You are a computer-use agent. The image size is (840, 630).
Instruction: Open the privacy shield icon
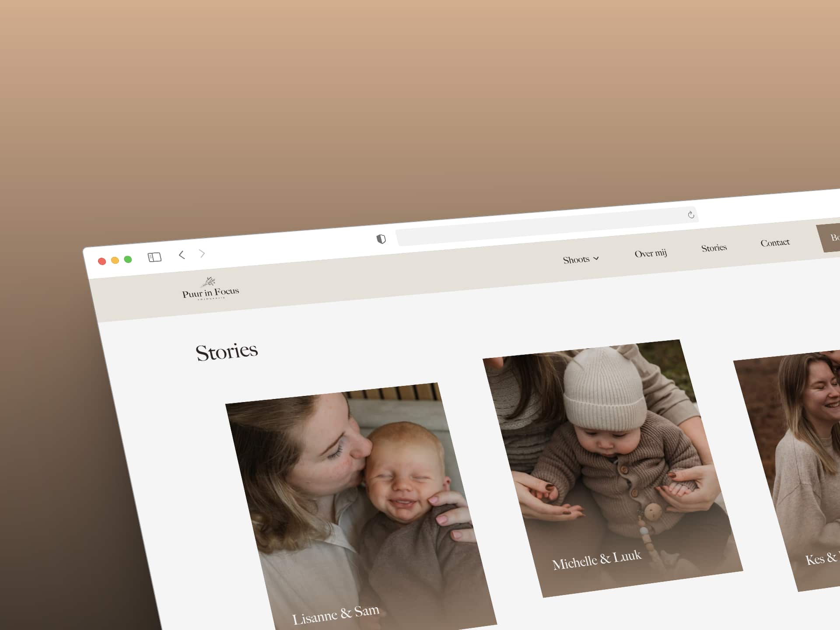coord(381,239)
